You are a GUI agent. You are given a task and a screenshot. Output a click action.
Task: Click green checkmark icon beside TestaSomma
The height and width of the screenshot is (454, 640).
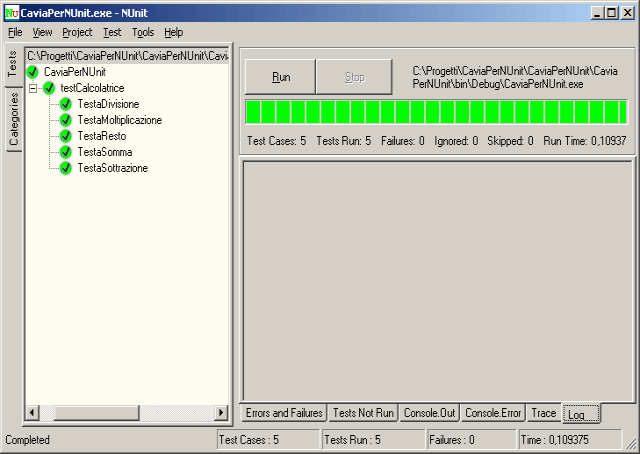tap(66, 152)
